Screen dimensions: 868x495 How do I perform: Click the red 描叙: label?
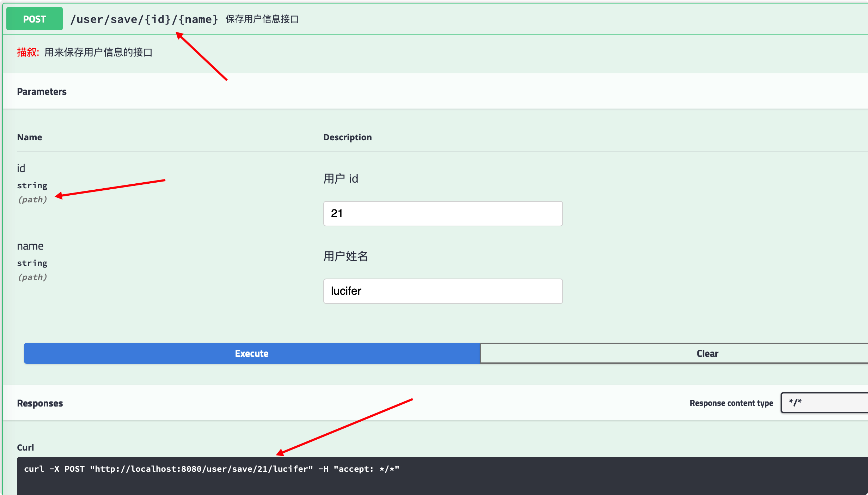(28, 53)
